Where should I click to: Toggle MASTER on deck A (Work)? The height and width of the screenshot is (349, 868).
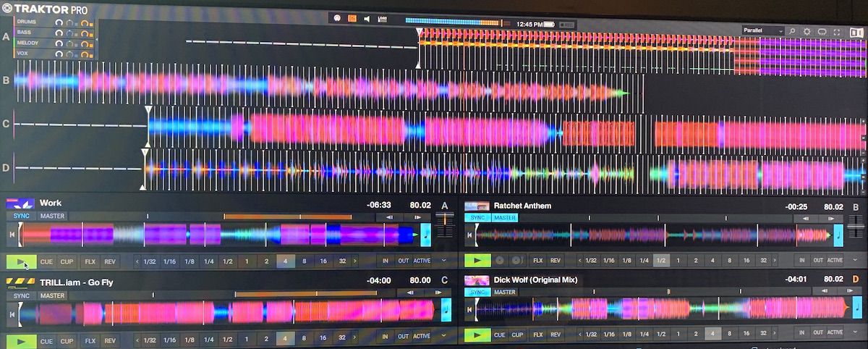point(52,216)
